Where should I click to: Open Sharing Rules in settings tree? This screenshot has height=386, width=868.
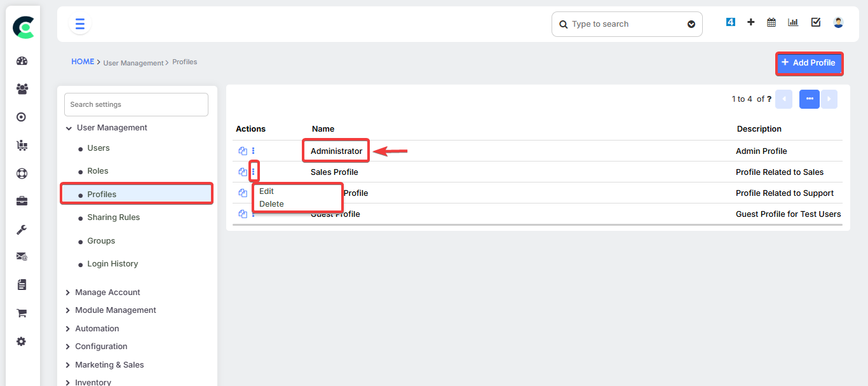(113, 217)
